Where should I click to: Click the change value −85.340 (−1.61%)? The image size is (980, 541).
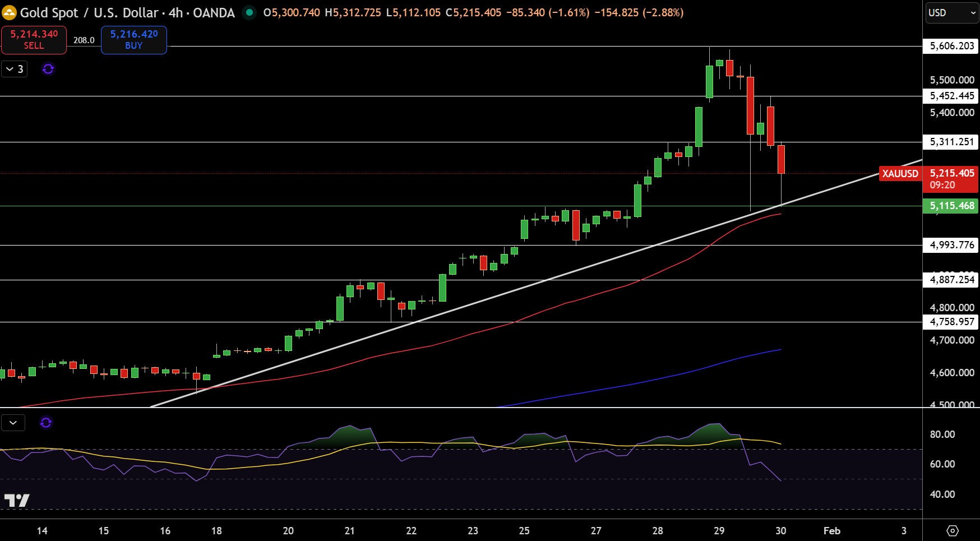548,12
